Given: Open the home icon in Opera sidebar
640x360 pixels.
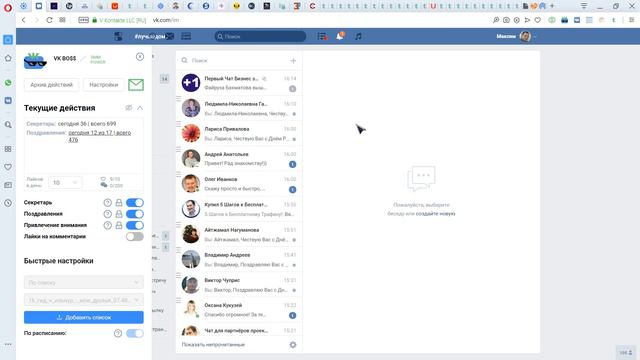Looking at the screenshot, I should pyautogui.click(x=8, y=58).
